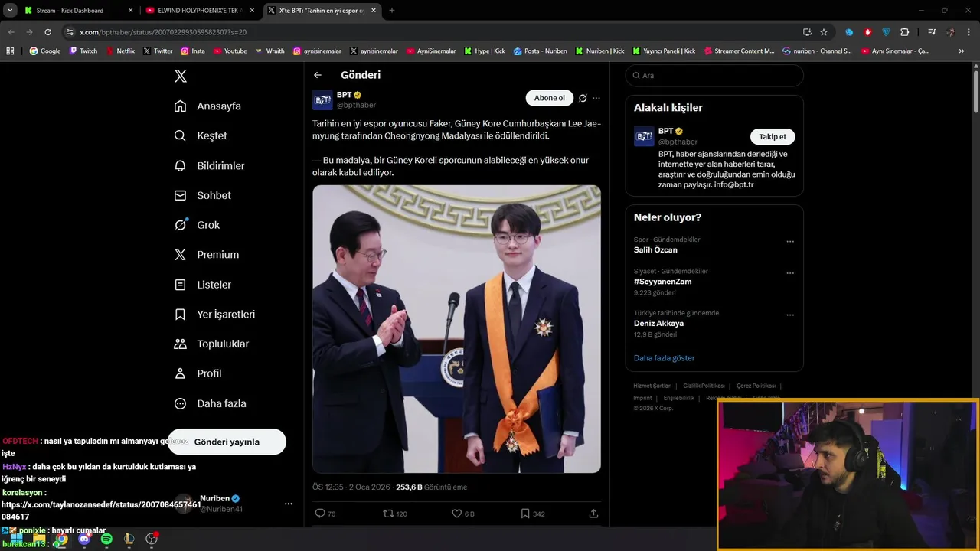Image resolution: width=980 pixels, height=551 pixels.
Task: Open the Chrome profile avatar
Action: (951, 32)
